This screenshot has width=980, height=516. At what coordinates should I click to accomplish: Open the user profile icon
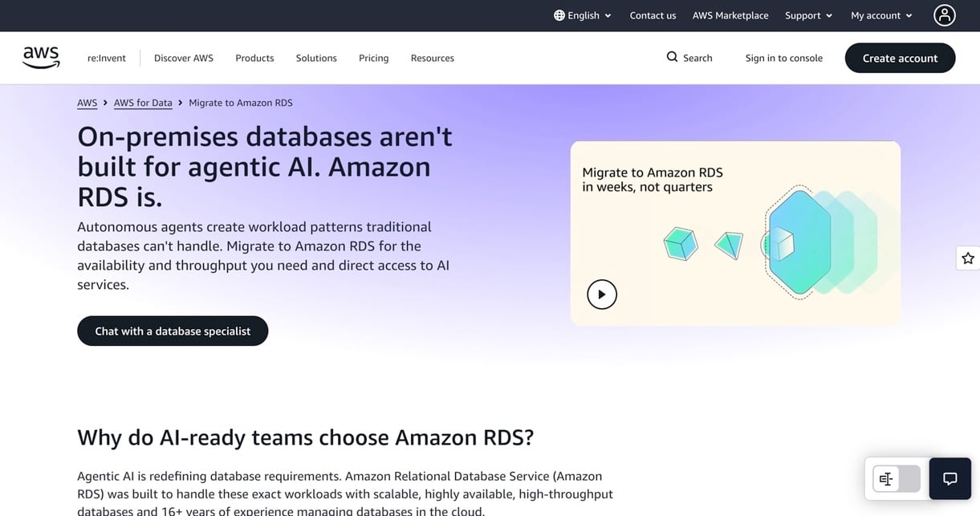(945, 15)
